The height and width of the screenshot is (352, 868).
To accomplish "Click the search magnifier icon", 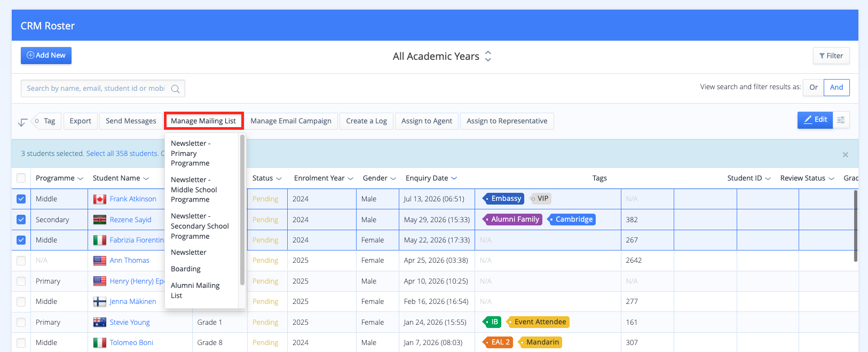I will tap(175, 89).
